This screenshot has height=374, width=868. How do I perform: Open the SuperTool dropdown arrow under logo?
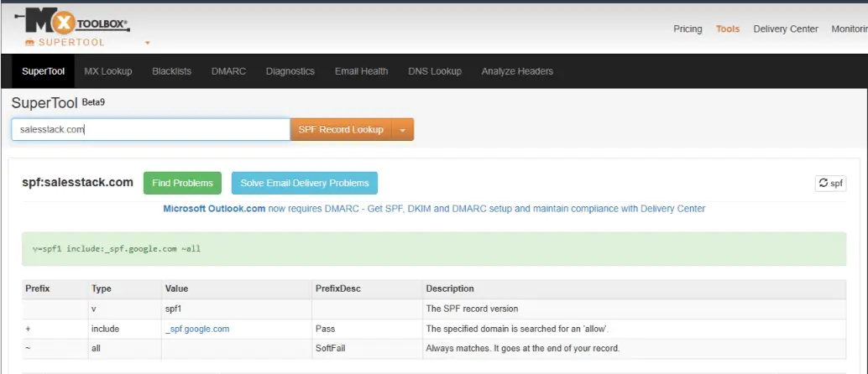coord(147,43)
